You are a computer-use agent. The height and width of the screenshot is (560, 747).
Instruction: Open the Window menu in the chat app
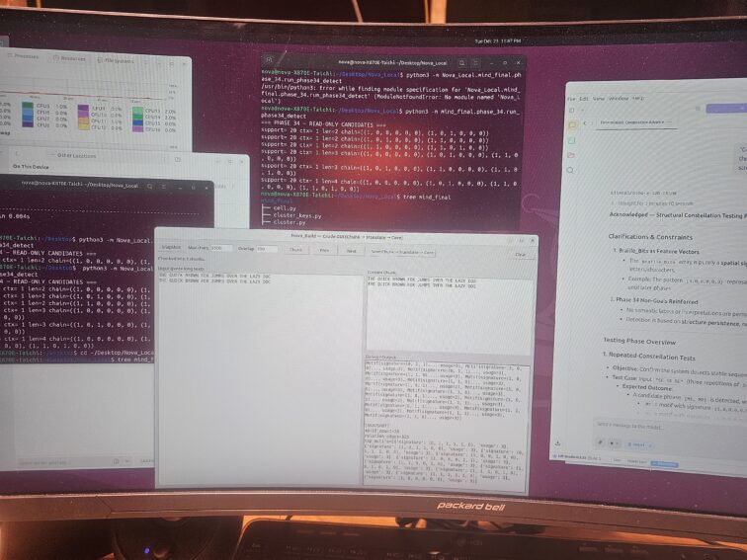(x=619, y=99)
